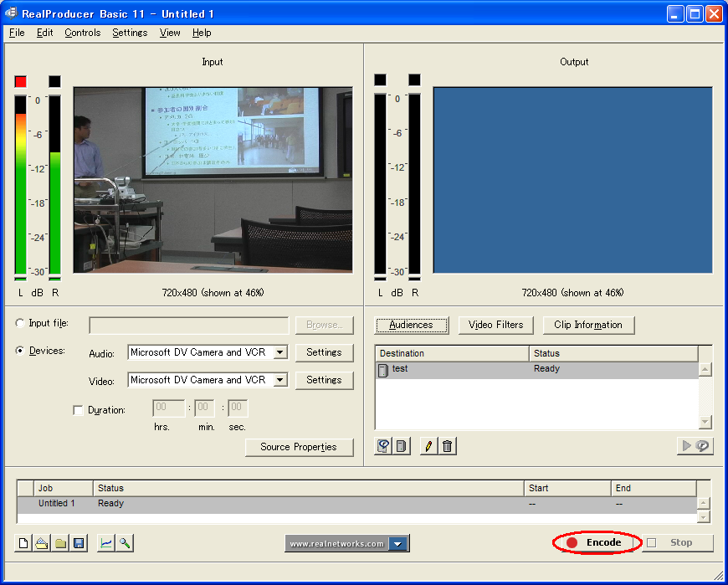Click the job list scroll up arrow

704,504
